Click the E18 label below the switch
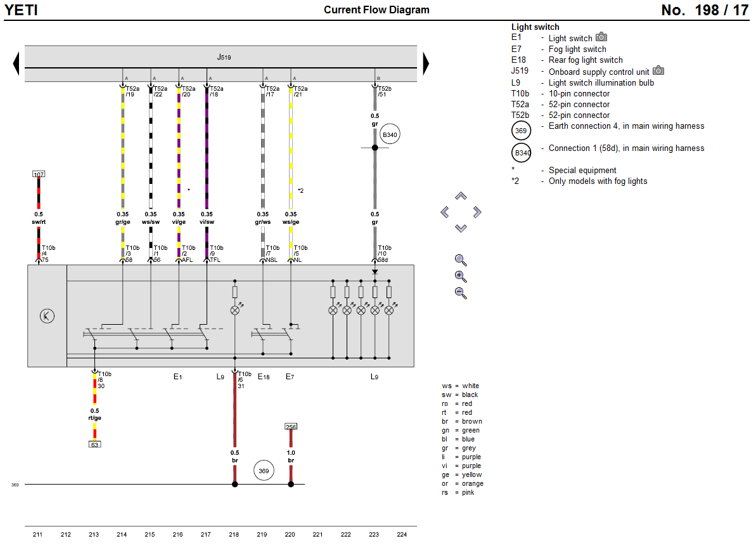Screen dimensions: 756x548 (x=264, y=377)
